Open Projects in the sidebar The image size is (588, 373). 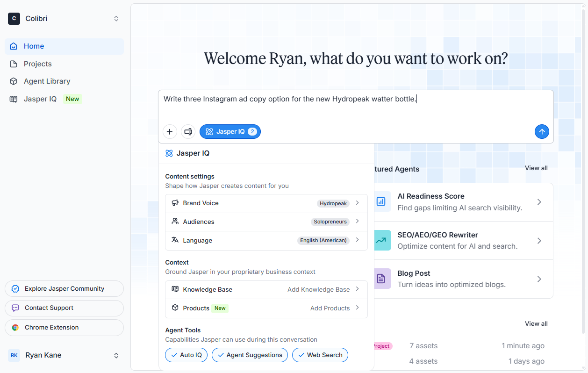(x=65, y=64)
